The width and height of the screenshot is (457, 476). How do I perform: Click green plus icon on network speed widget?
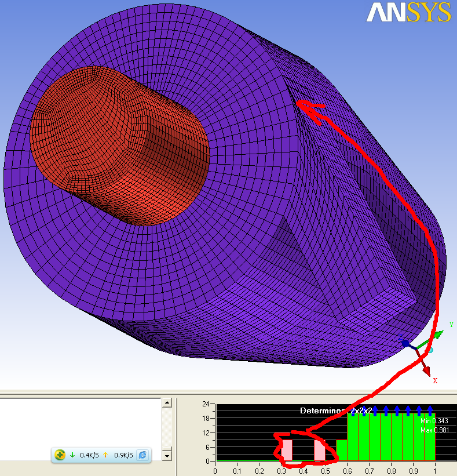tap(60, 455)
